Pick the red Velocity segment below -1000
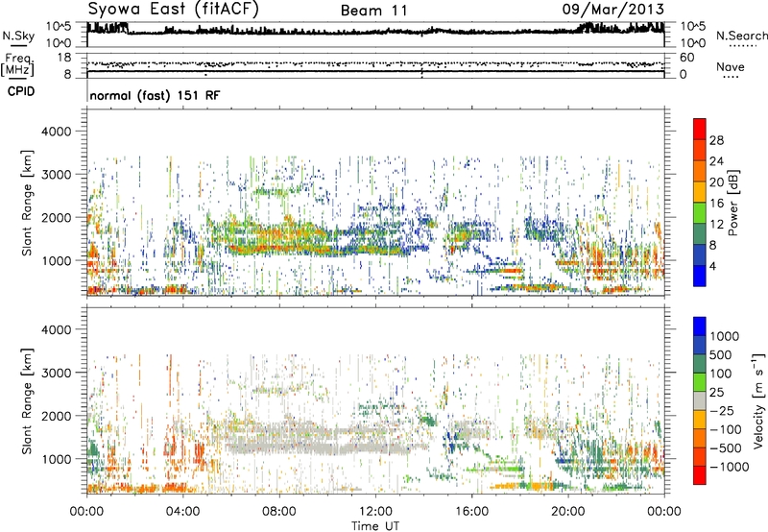Viewport: 768px width, 532px height. (x=700, y=475)
